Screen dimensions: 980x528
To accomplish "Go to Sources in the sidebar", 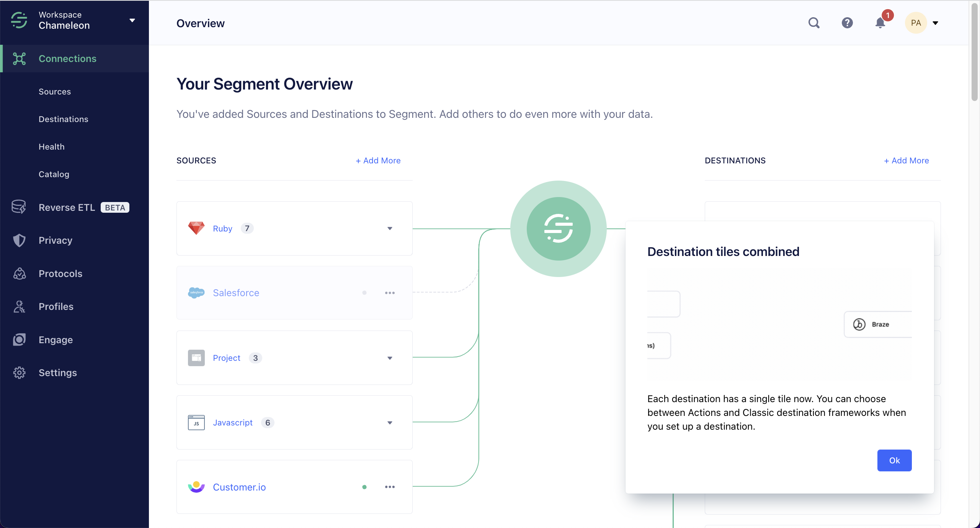I will [55, 91].
